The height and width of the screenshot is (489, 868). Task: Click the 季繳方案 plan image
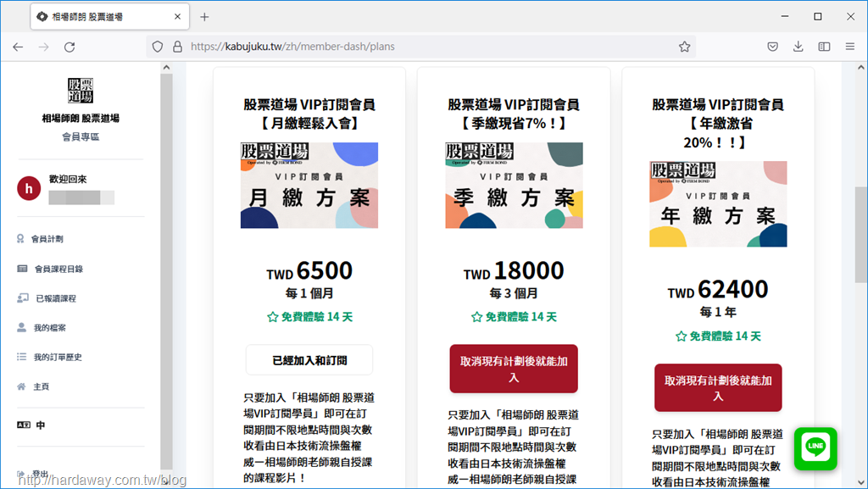point(514,186)
